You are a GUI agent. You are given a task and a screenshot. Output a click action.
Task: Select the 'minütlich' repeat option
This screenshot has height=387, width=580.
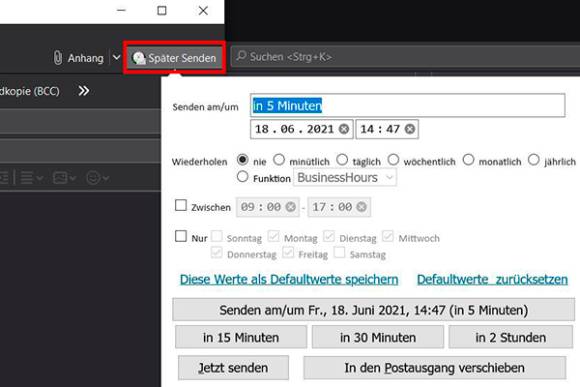point(279,159)
